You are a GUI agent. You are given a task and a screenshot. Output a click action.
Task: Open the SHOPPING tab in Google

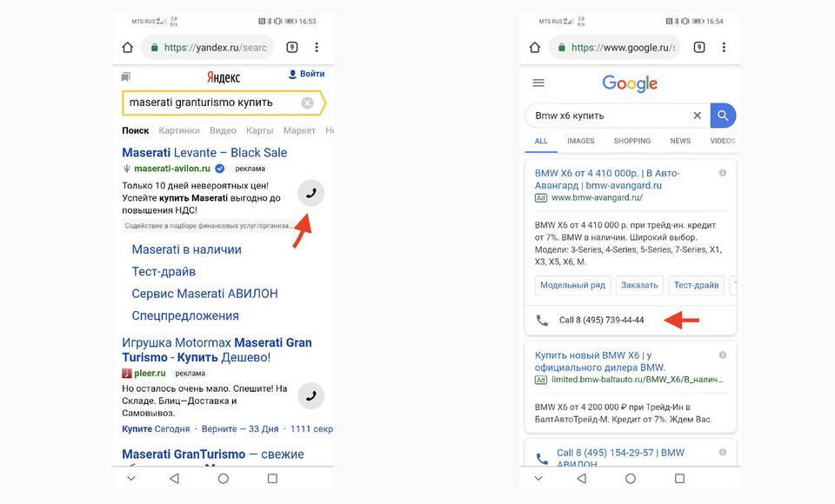click(x=632, y=141)
